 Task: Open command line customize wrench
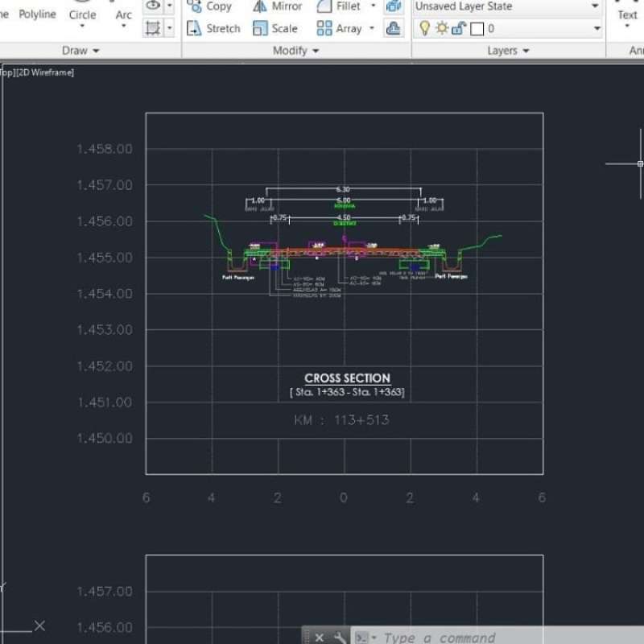pyautogui.click(x=340, y=638)
